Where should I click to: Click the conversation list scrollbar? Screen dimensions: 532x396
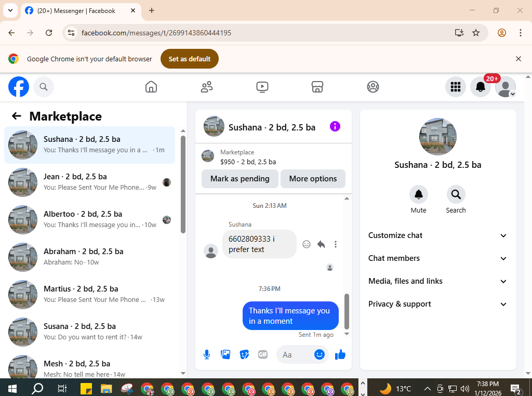[183, 184]
